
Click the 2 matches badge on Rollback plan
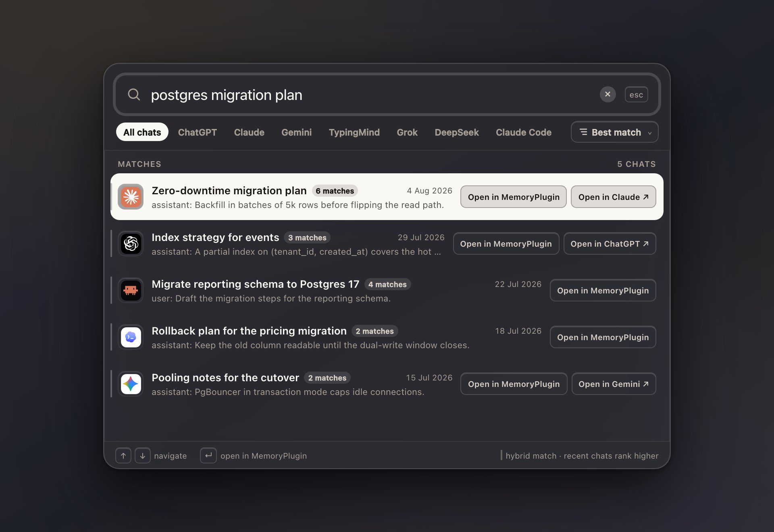point(375,331)
